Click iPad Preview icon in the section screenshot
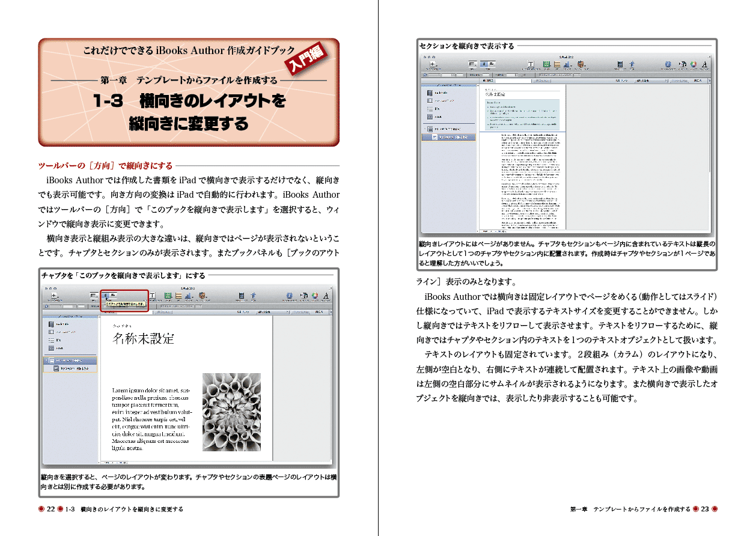The width and height of the screenshot is (756, 536). point(620,64)
